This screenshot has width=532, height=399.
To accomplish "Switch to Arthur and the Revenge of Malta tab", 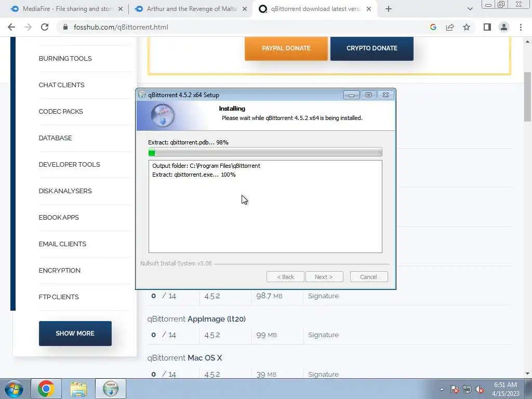I will click(x=190, y=9).
